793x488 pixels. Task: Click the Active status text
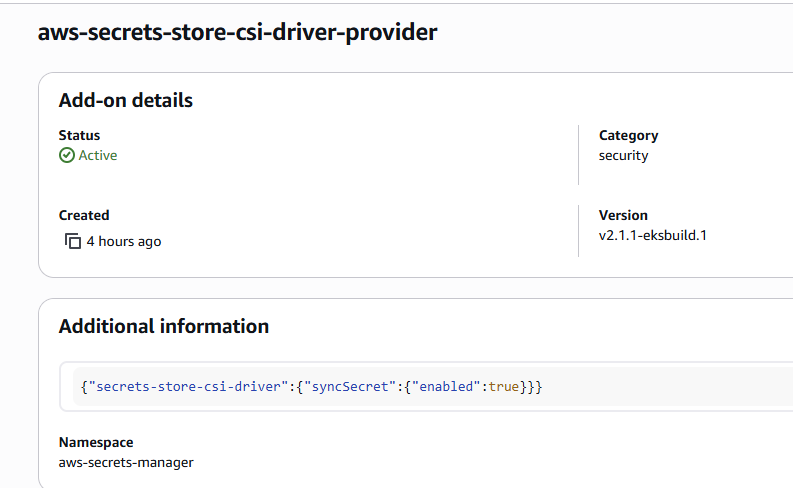click(98, 155)
